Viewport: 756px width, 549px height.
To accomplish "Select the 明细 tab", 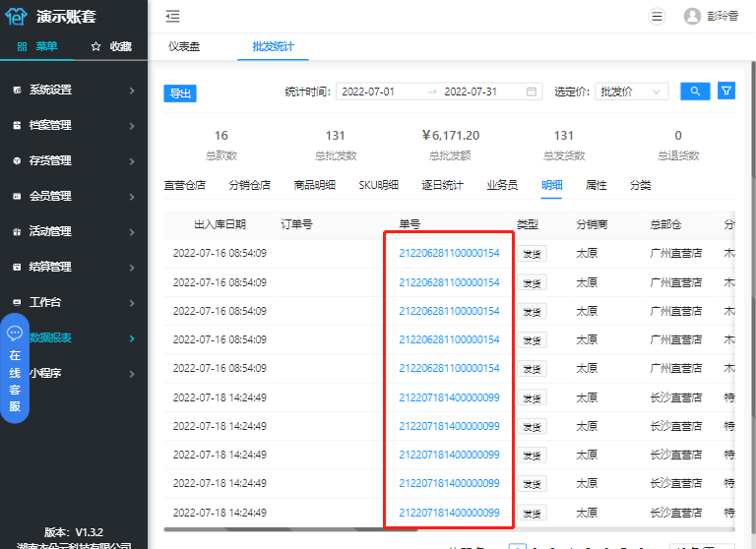I will click(552, 185).
